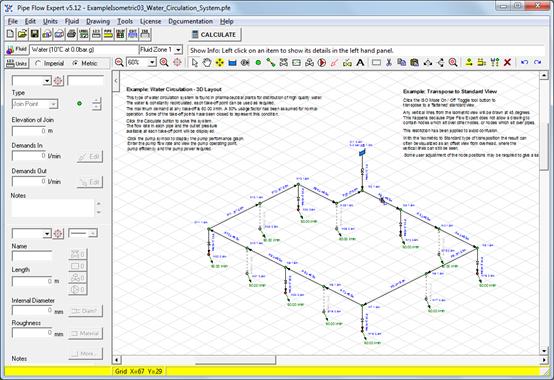
Task: Click the Copy icon in drawing toolbar
Action: pyautogui.click(x=402, y=63)
